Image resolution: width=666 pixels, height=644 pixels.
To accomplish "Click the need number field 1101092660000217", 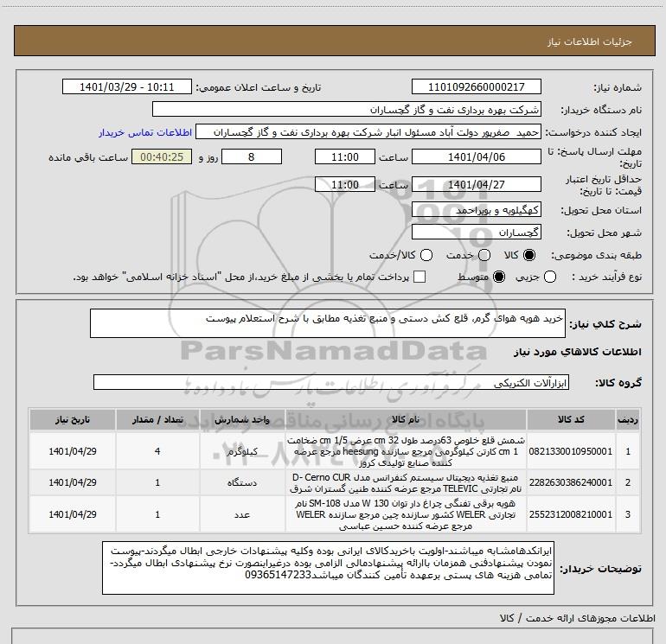I will pyautogui.click(x=476, y=86).
